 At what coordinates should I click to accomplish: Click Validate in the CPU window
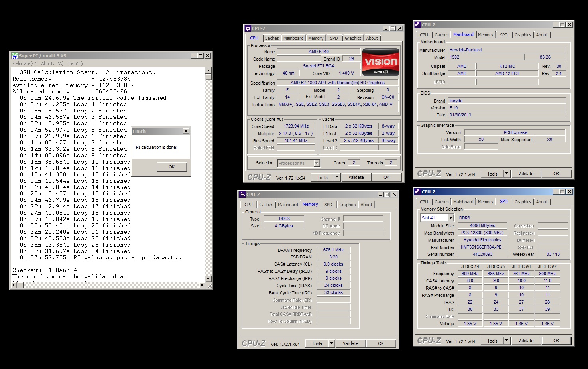pos(356,177)
